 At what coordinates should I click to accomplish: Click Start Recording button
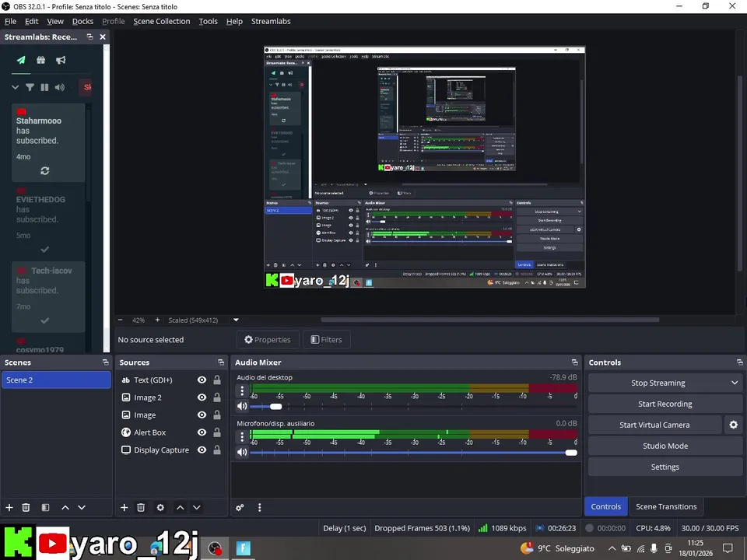coord(665,404)
